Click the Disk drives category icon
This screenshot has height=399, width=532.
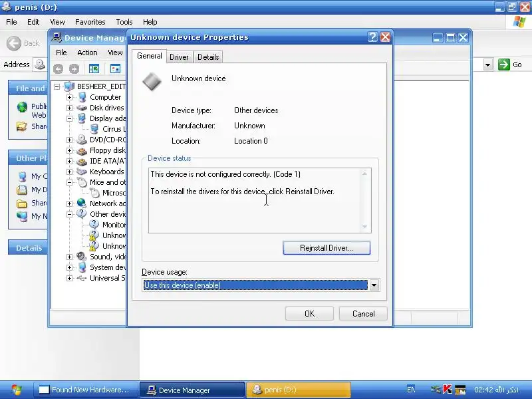pyautogui.click(x=81, y=108)
